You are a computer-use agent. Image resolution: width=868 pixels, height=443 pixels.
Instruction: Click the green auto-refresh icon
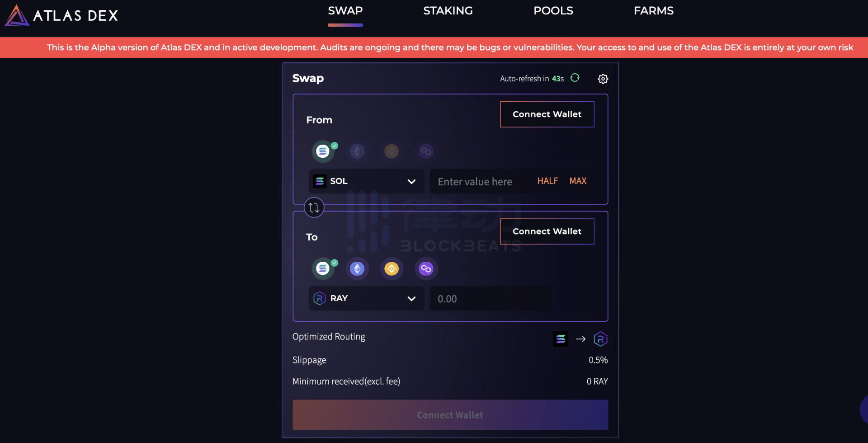[x=575, y=78]
